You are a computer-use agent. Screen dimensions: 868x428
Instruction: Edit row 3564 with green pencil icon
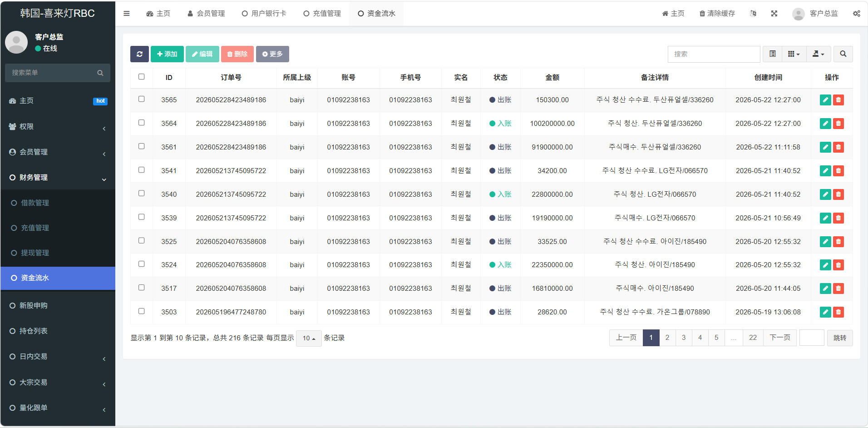[x=825, y=124]
